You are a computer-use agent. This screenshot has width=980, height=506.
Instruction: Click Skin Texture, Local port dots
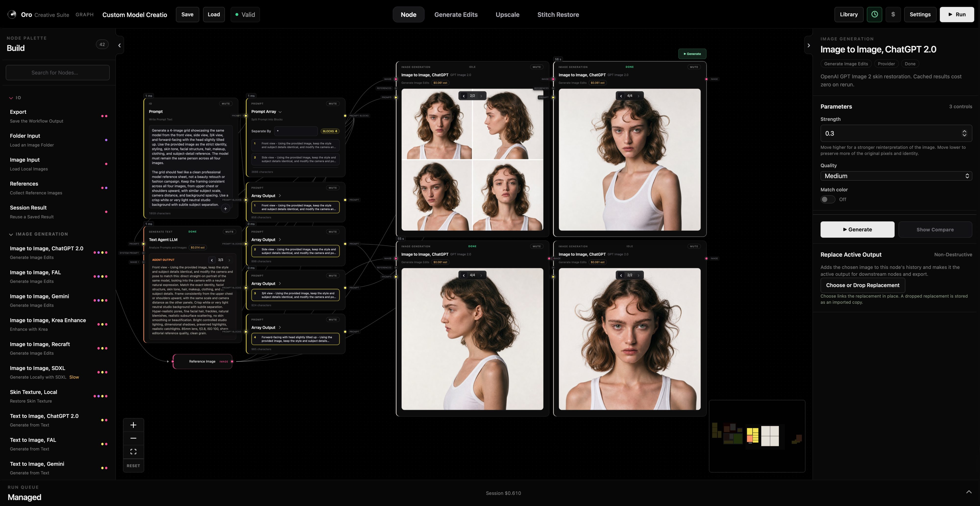pyautogui.click(x=101, y=396)
